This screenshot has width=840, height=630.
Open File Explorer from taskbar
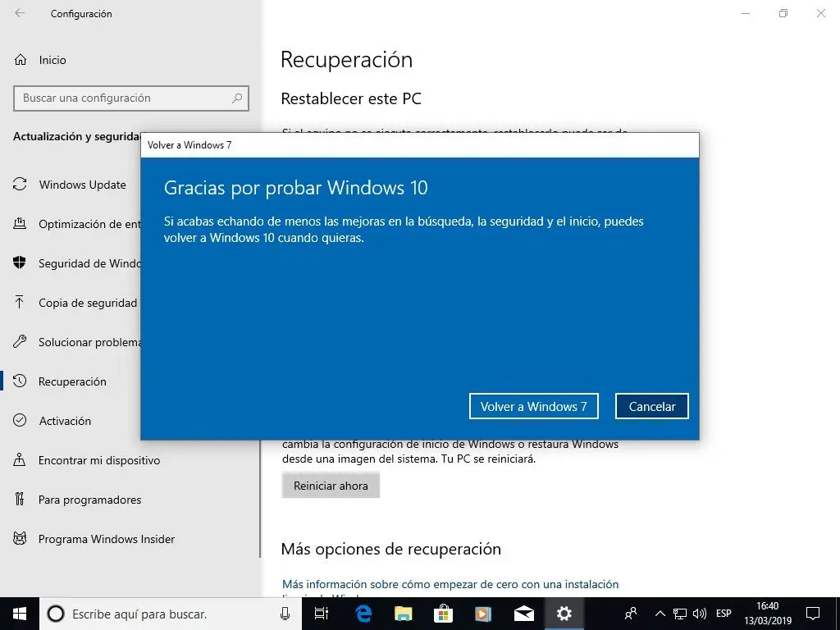point(404,614)
